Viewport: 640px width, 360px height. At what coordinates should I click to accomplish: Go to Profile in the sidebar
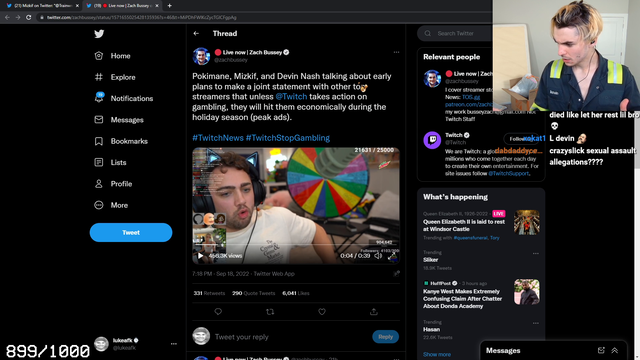point(113,184)
